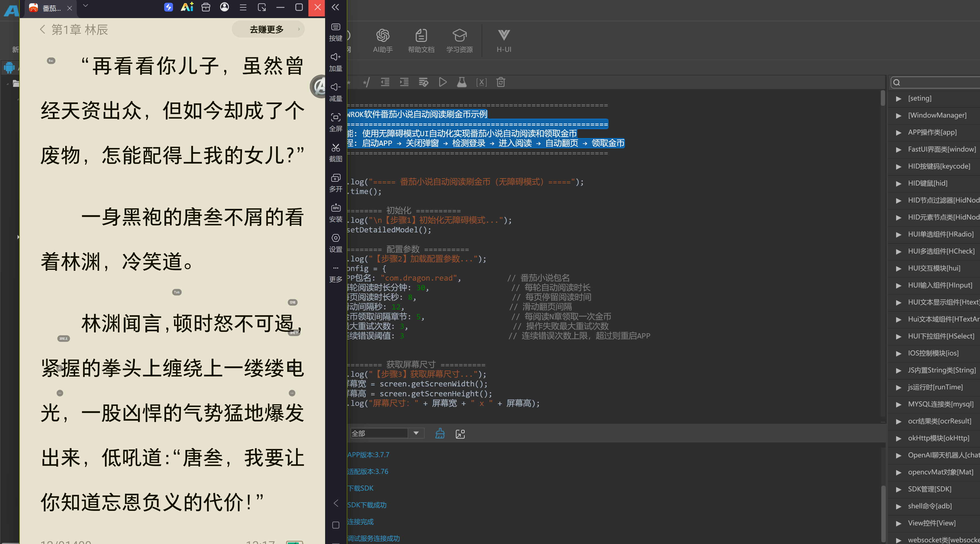Open emulator hamburger menu
Screen dimensions: 980x544
[243, 7]
